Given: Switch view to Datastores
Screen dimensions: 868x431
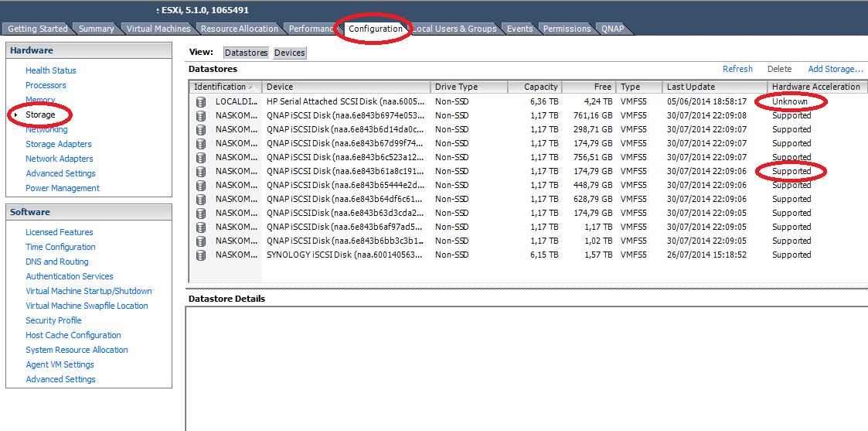Looking at the screenshot, I should tap(246, 53).
